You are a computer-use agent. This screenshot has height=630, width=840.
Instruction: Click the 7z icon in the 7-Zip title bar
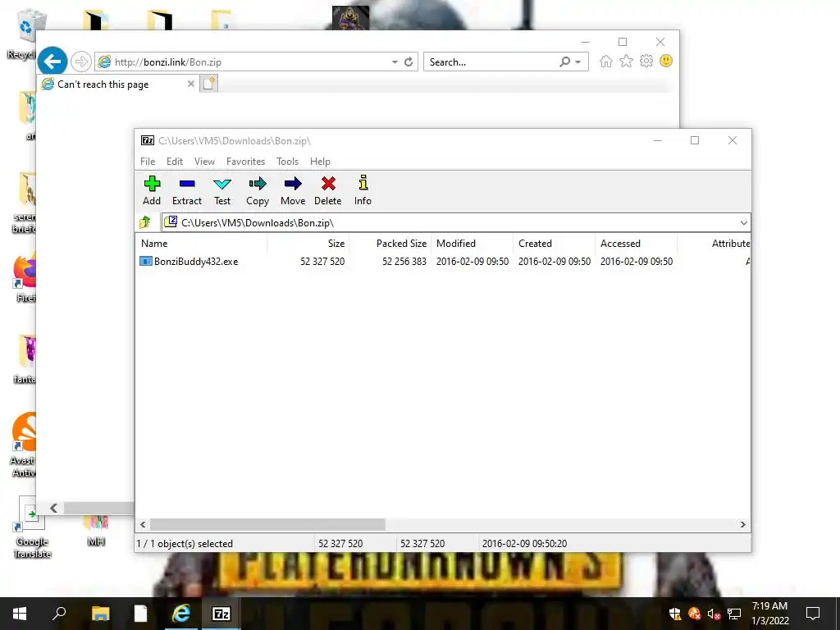click(x=148, y=140)
